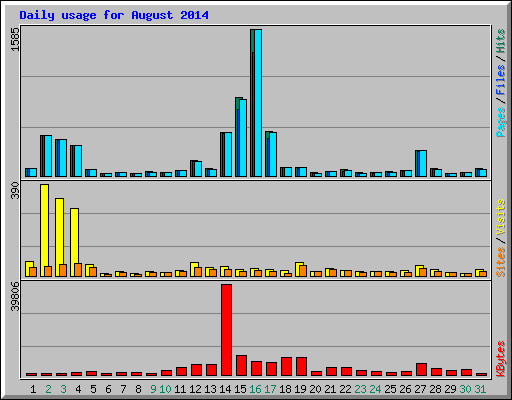Click the 39806 KBytes axis label

click(x=15, y=296)
